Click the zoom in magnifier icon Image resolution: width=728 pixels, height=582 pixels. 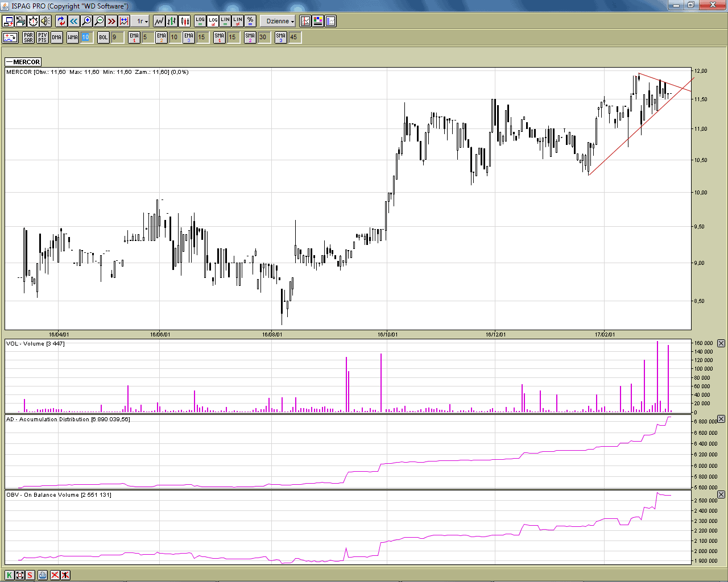pyautogui.click(x=86, y=21)
